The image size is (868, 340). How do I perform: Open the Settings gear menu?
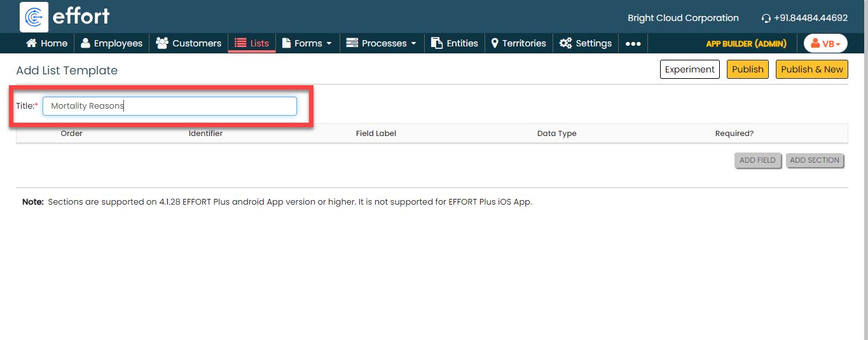(585, 43)
